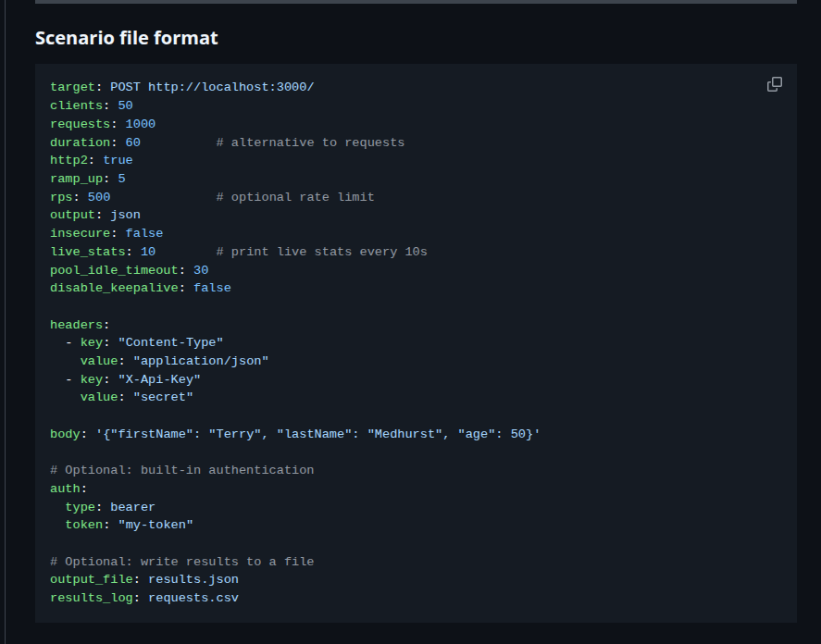This screenshot has height=644, width=821.
Task: Click the token "my-token" line
Action: point(130,525)
